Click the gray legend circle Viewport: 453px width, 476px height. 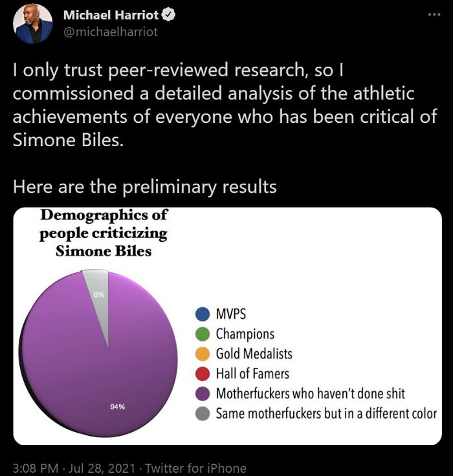coord(203,413)
